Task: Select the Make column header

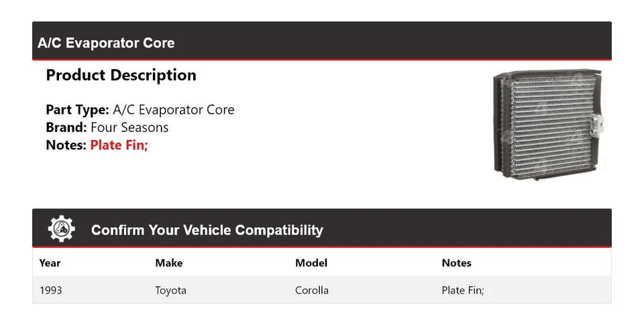Action: [x=168, y=263]
